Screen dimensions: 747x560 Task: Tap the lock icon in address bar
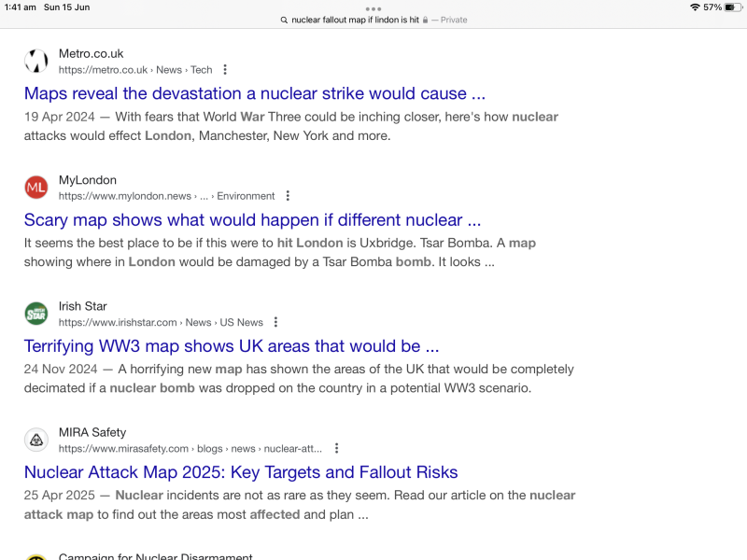pyautogui.click(x=425, y=20)
